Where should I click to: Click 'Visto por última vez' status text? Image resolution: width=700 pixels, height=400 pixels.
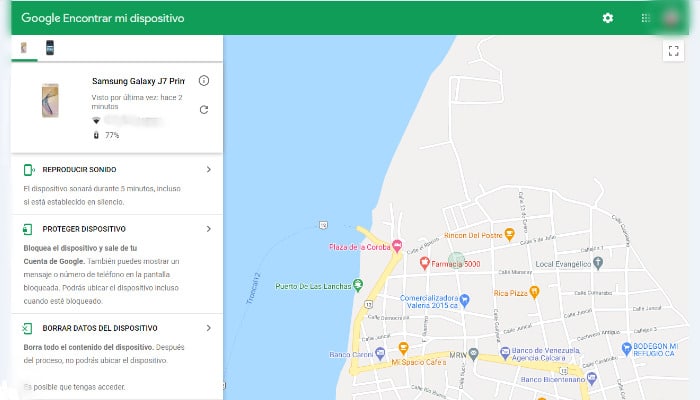137,102
